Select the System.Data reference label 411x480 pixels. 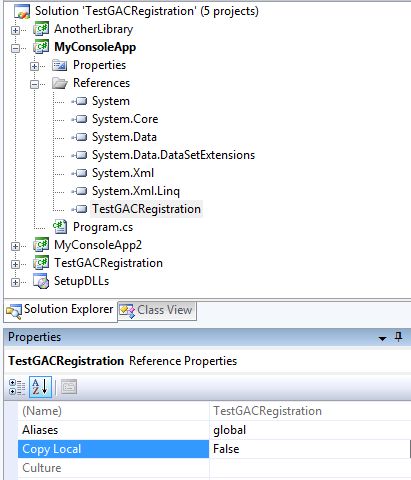(x=124, y=137)
